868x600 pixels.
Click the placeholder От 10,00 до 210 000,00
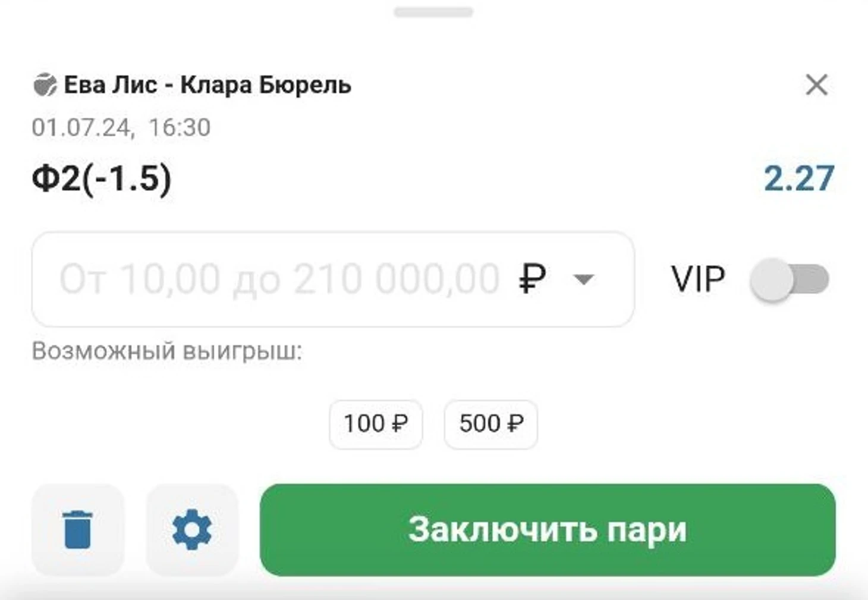pyautogui.click(x=279, y=279)
